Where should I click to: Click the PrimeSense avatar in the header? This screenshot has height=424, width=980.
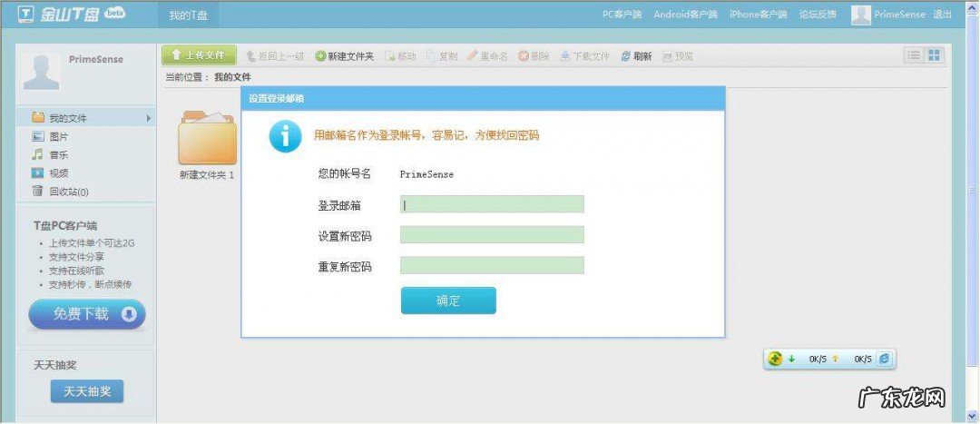point(860,15)
